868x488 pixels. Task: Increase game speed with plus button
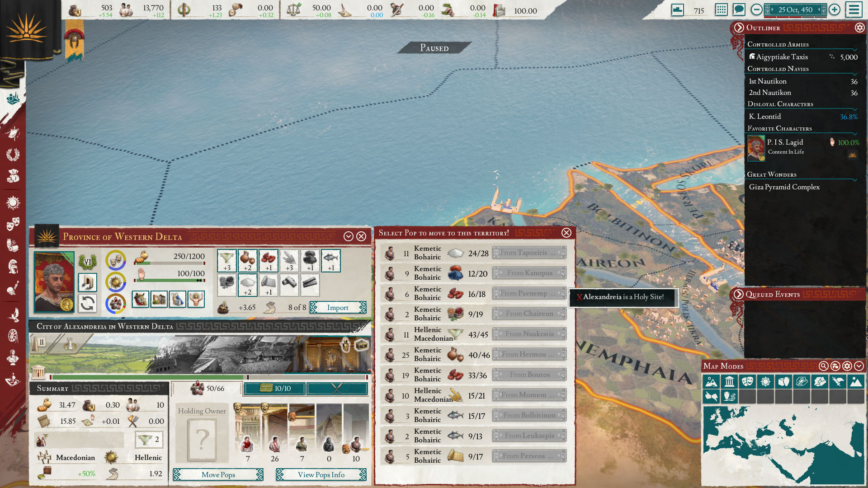click(835, 9)
